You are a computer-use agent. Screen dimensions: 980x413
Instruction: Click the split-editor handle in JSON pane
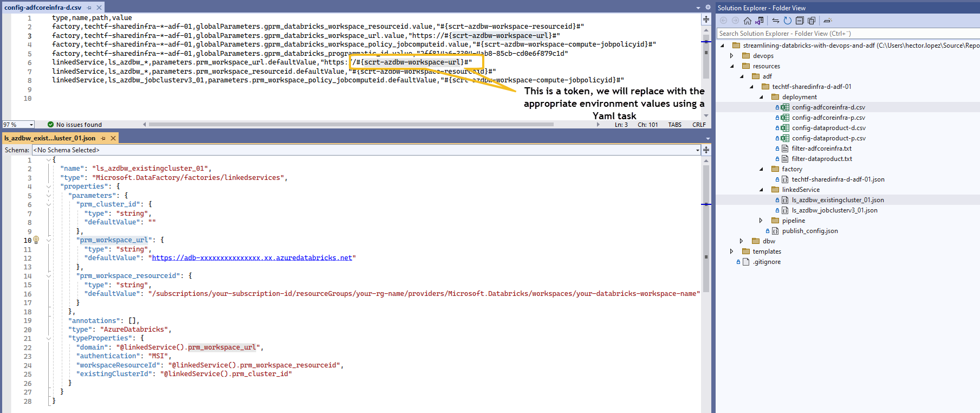point(706,150)
